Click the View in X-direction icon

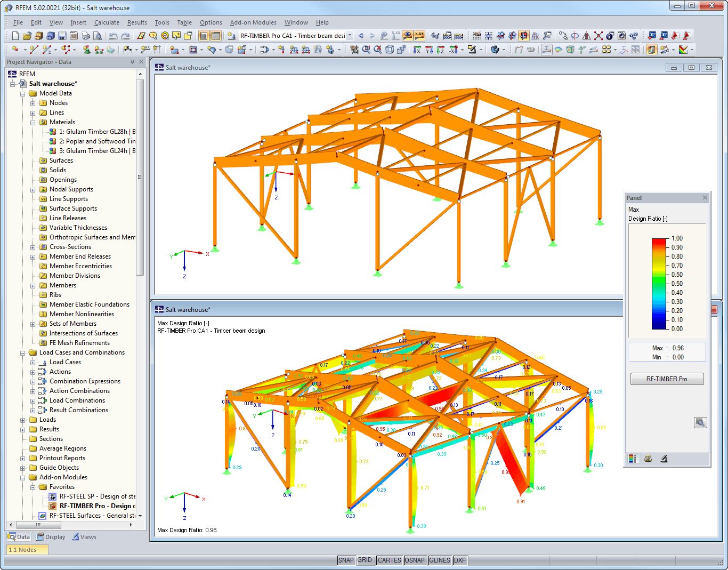tap(417, 50)
